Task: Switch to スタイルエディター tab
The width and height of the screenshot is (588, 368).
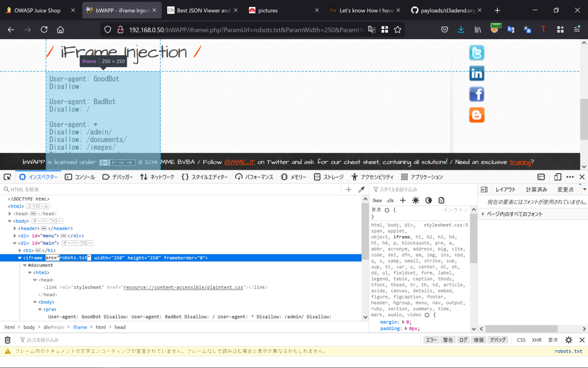Action: [x=204, y=177]
